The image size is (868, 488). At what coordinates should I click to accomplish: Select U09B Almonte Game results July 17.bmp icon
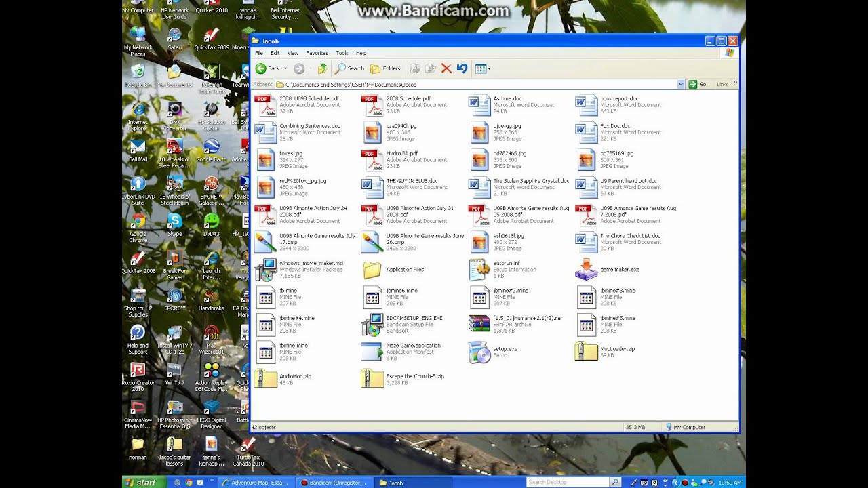pyautogui.click(x=265, y=242)
